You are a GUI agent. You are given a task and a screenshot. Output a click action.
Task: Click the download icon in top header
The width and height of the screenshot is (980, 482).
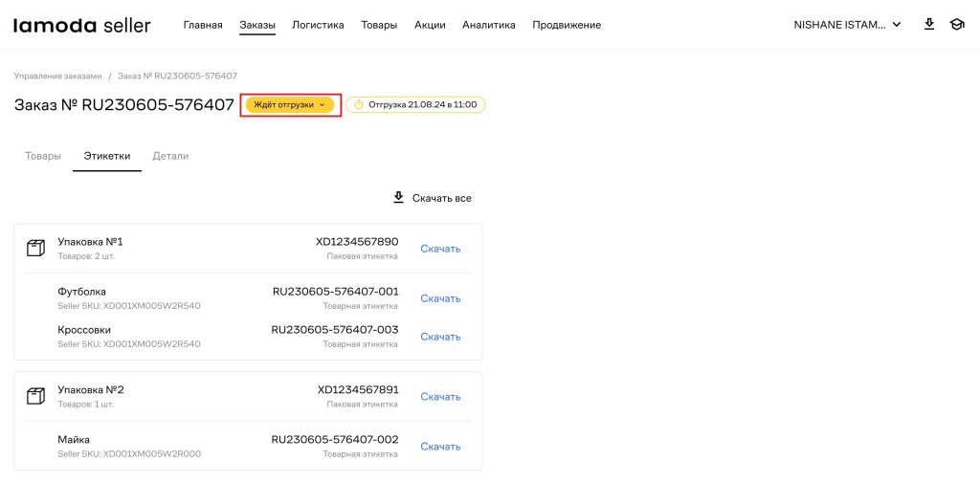tap(928, 25)
